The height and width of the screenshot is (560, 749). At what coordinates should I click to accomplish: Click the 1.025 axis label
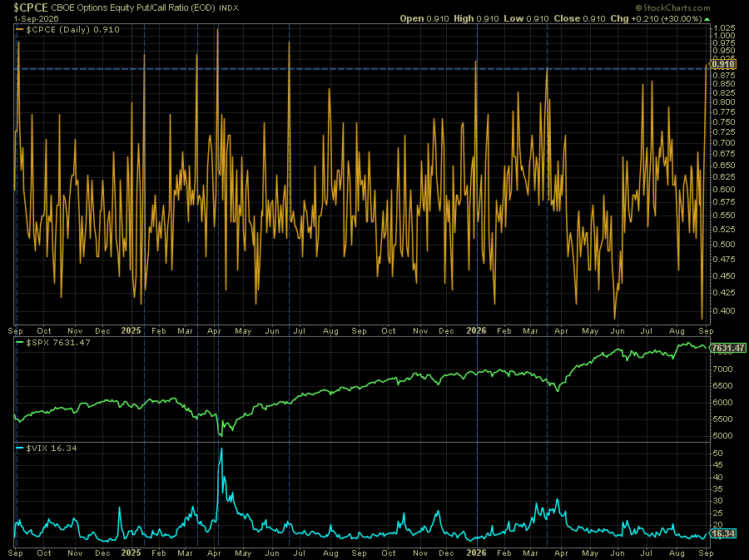pyautogui.click(x=724, y=28)
